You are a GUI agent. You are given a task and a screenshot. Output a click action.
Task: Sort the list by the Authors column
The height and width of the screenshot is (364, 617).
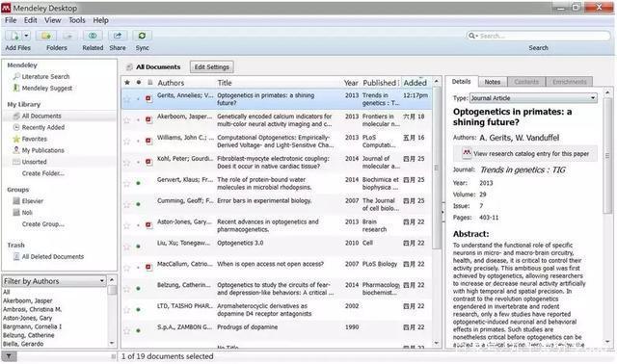pyautogui.click(x=171, y=83)
